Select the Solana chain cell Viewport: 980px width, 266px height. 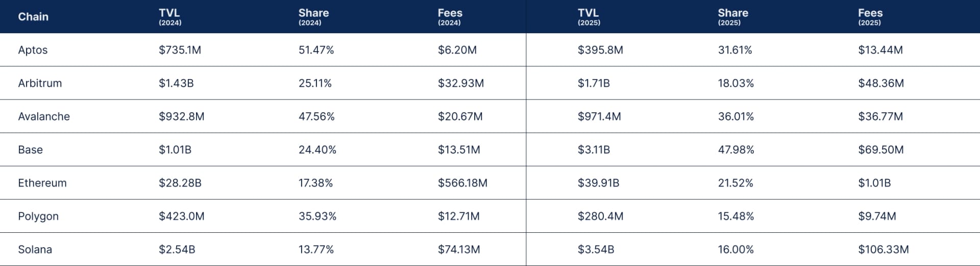pos(35,249)
